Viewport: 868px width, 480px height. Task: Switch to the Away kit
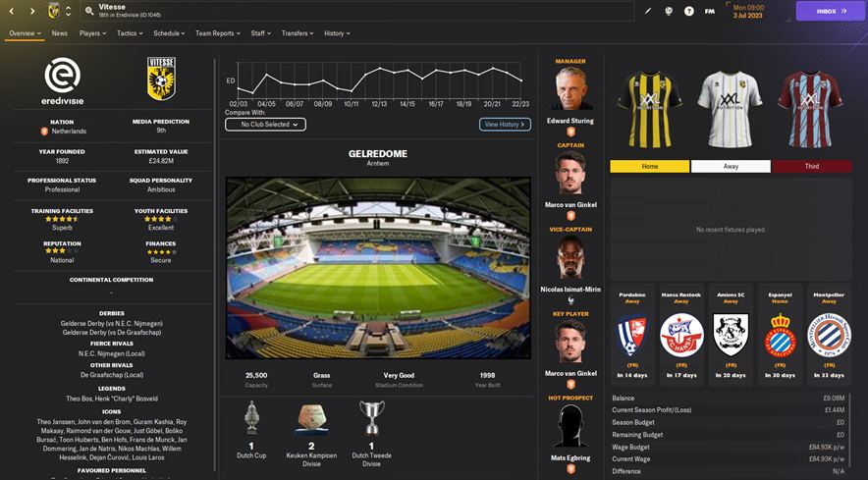click(x=731, y=166)
